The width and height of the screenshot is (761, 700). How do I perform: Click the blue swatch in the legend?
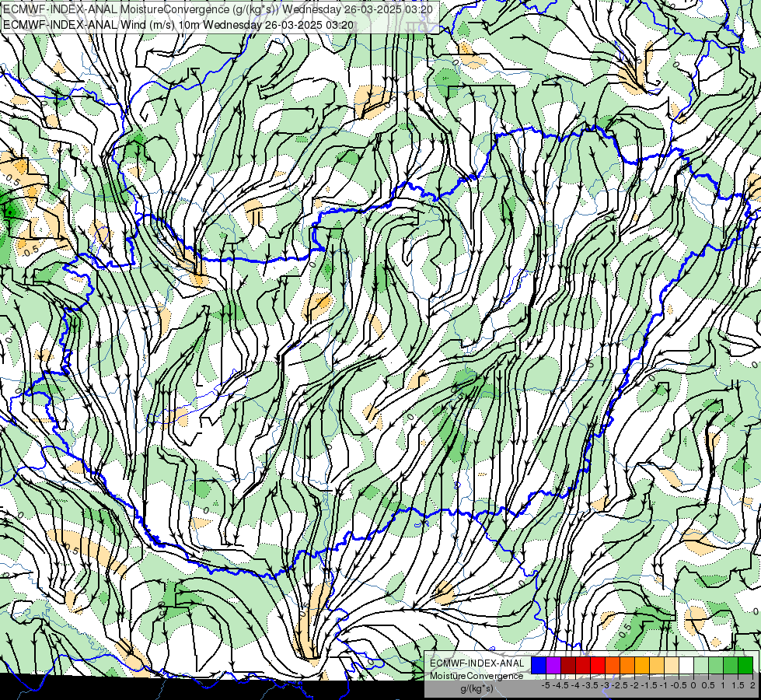click(539, 666)
